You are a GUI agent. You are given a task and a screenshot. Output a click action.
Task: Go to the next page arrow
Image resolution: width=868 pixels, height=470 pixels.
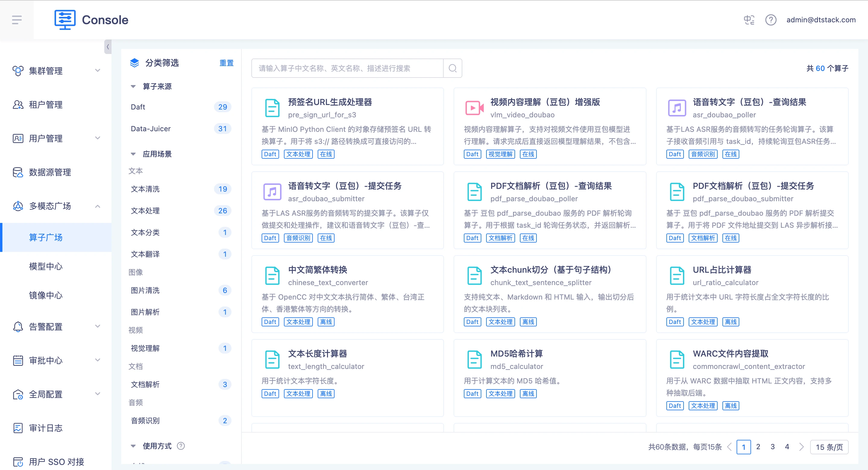point(802,447)
